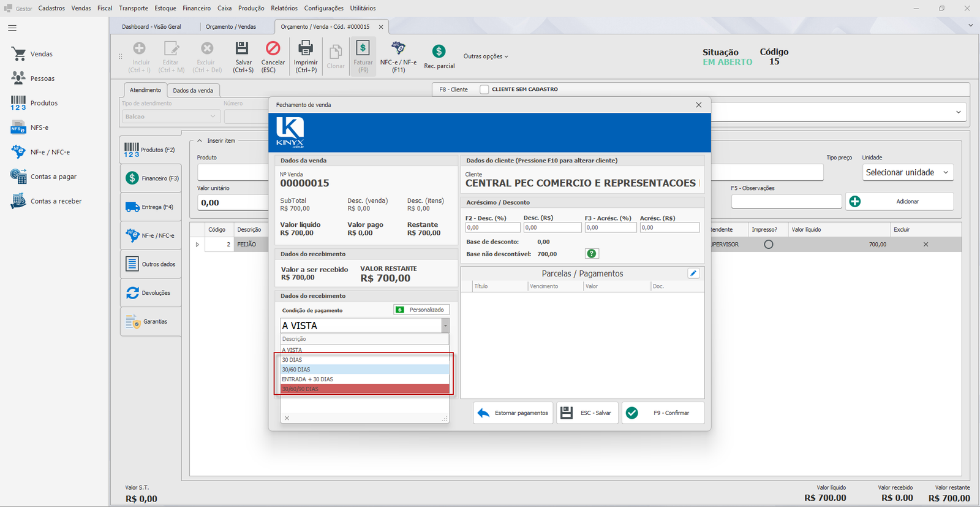The width and height of the screenshot is (980, 507).
Task: Click the F2 - Desc. (%) input field
Action: pyautogui.click(x=492, y=227)
